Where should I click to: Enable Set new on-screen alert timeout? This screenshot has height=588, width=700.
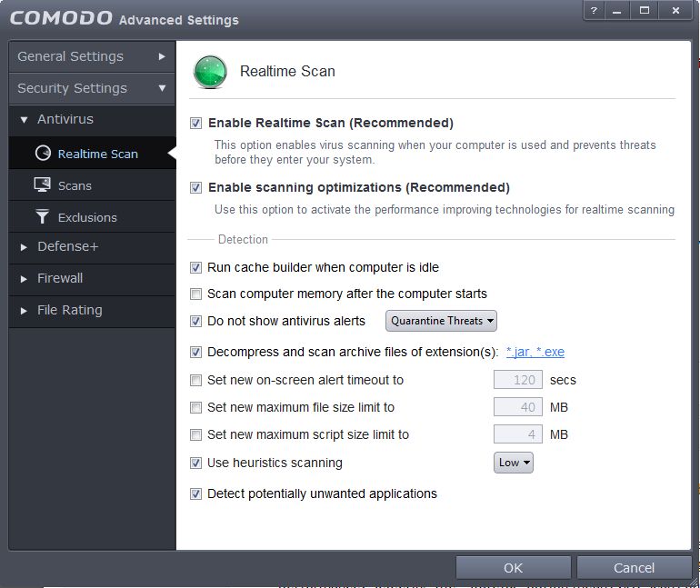click(x=195, y=380)
